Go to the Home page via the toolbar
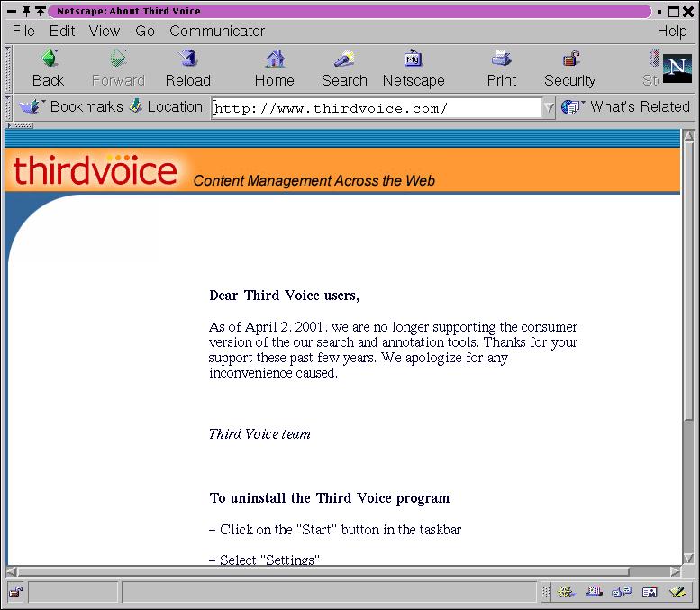Image resolution: width=700 pixels, height=610 pixels. [275, 68]
